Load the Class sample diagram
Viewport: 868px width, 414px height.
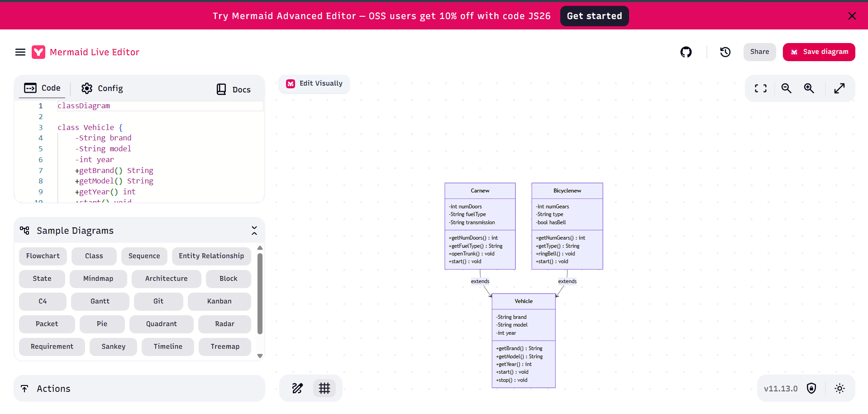tap(94, 256)
